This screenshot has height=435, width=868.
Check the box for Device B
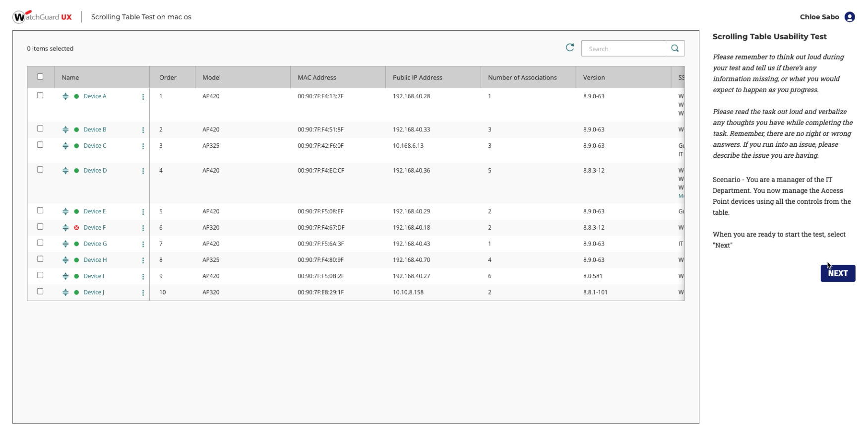[40, 129]
